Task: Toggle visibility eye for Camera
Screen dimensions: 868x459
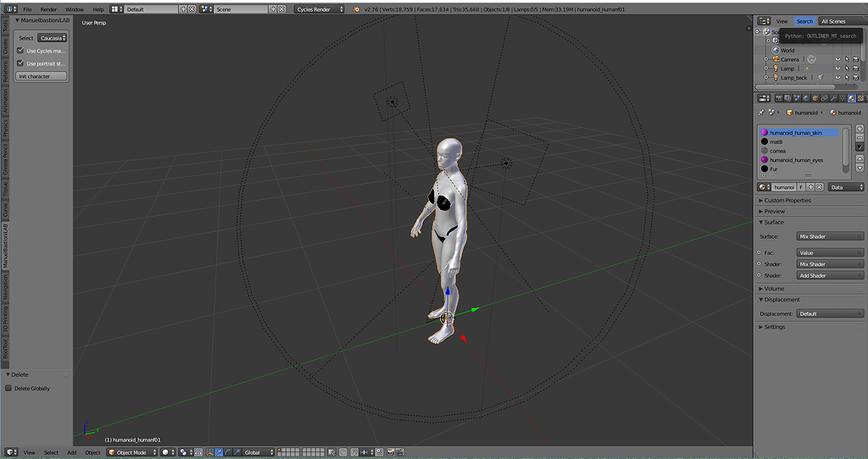Action: (x=837, y=59)
